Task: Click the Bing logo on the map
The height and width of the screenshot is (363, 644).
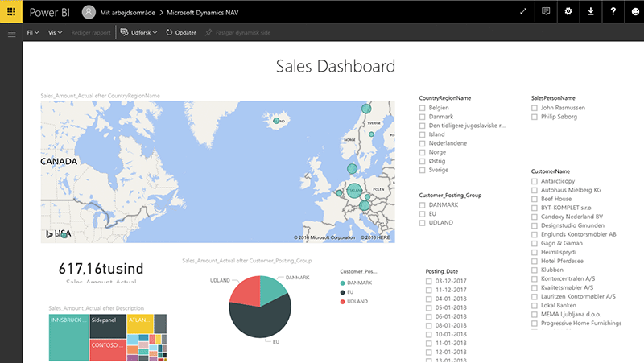Action: [x=49, y=233]
